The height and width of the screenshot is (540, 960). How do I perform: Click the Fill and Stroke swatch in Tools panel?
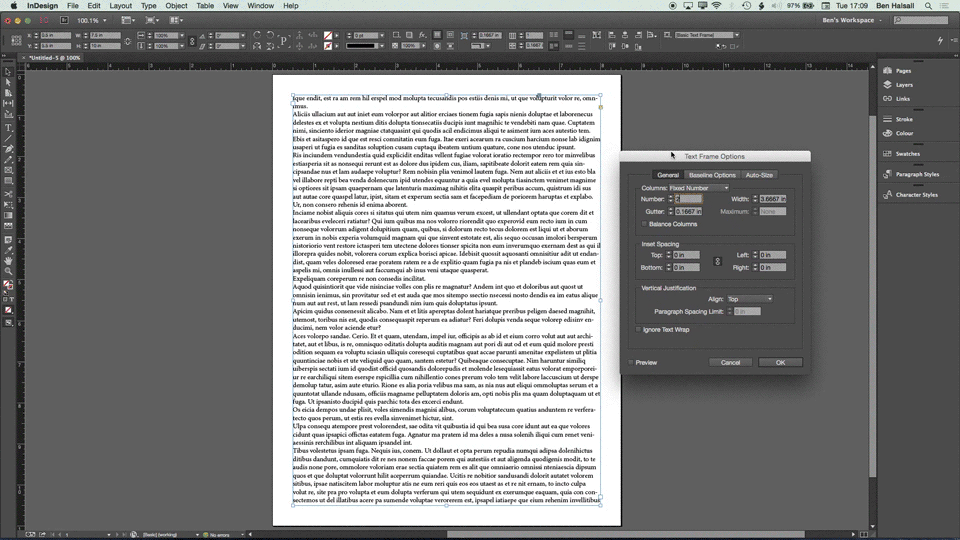click(8, 285)
